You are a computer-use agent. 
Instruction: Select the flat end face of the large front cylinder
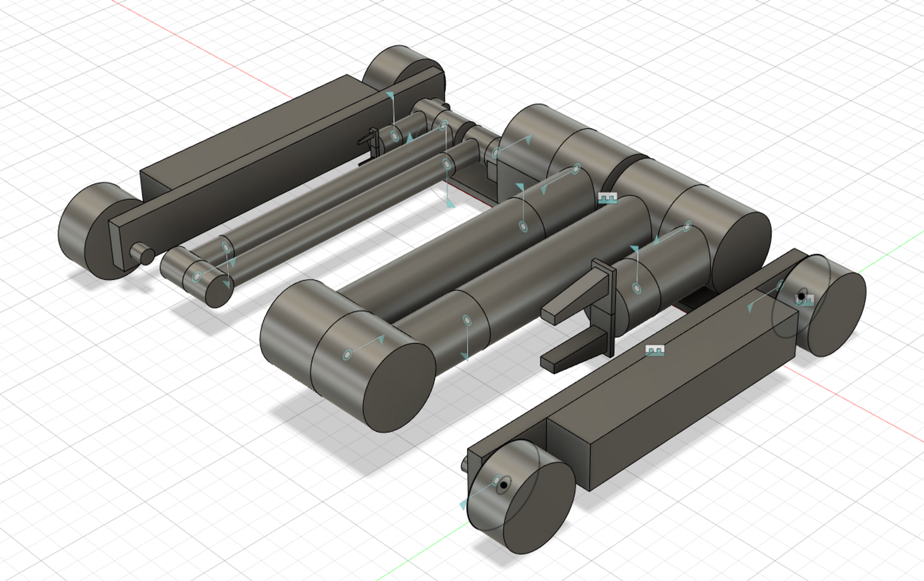click(x=400, y=388)
